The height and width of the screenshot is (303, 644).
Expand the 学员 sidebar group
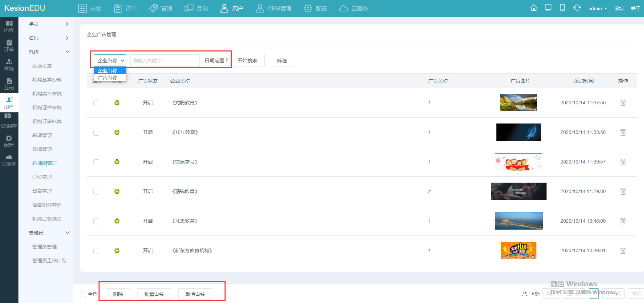click(49, 24)
